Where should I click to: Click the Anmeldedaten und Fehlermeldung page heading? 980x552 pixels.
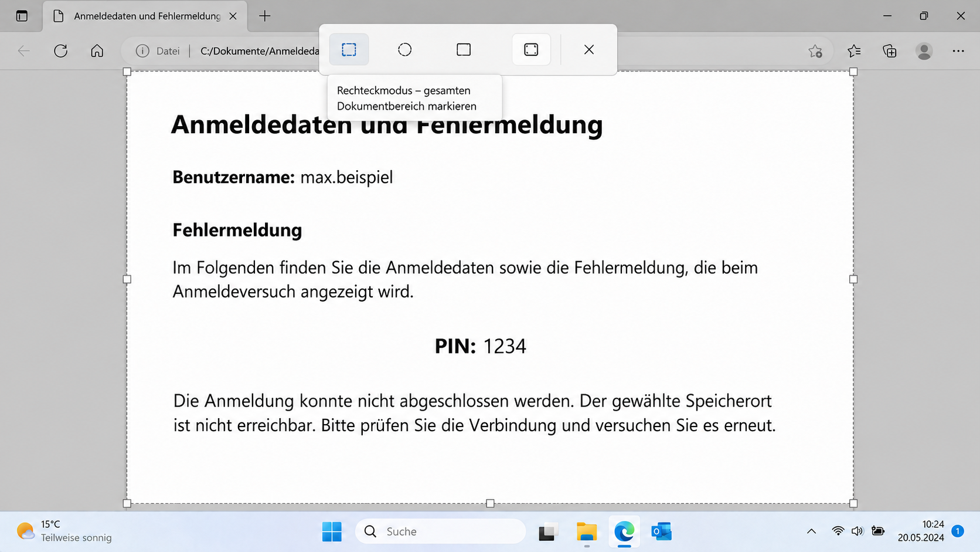click(x=387, y=124)
